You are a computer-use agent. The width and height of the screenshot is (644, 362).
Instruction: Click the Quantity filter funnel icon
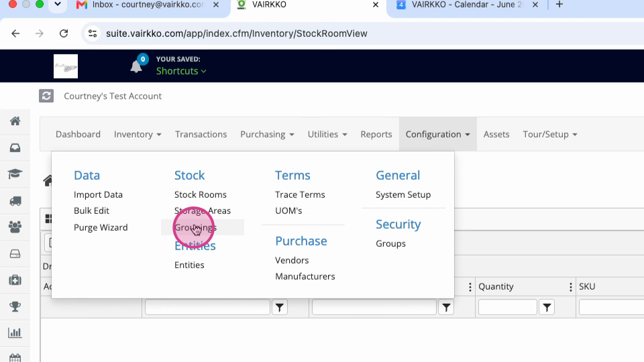547,308
